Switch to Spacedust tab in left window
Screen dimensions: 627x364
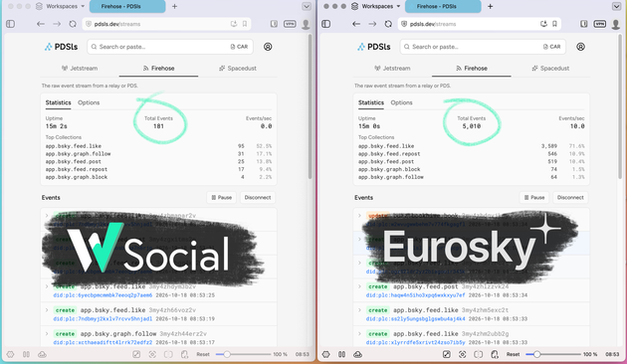(238, 69)
